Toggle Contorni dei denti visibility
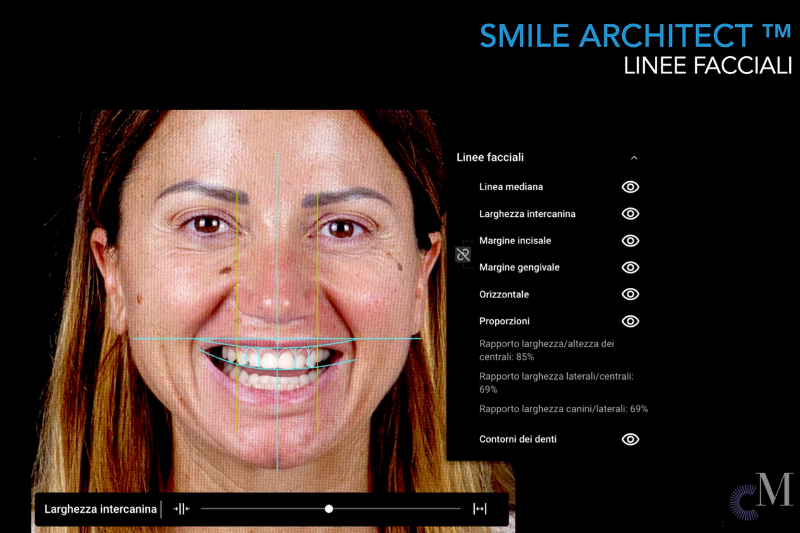Screen dimensions: 800x533 (x=630, y=439)
